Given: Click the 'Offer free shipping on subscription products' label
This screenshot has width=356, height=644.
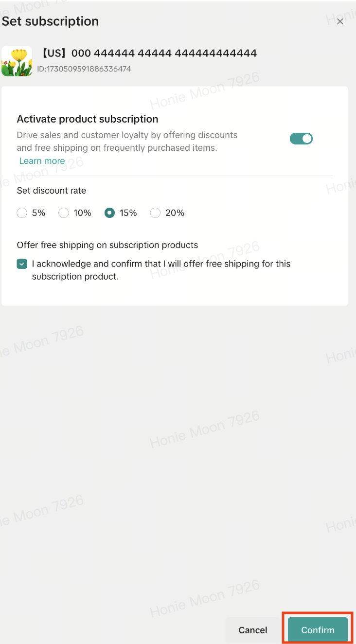Looking at the screenshot, I should pyautogui.click(x=107, y=245).
